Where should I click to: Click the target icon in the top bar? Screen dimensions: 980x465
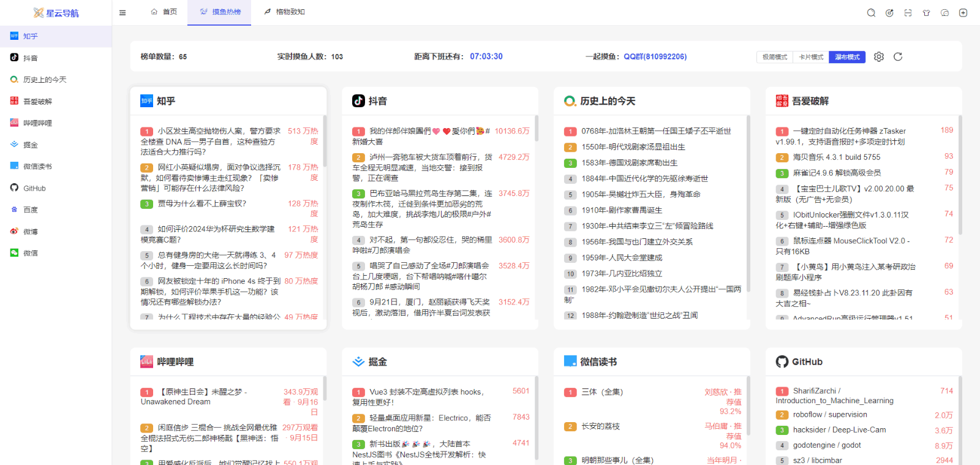889,13
